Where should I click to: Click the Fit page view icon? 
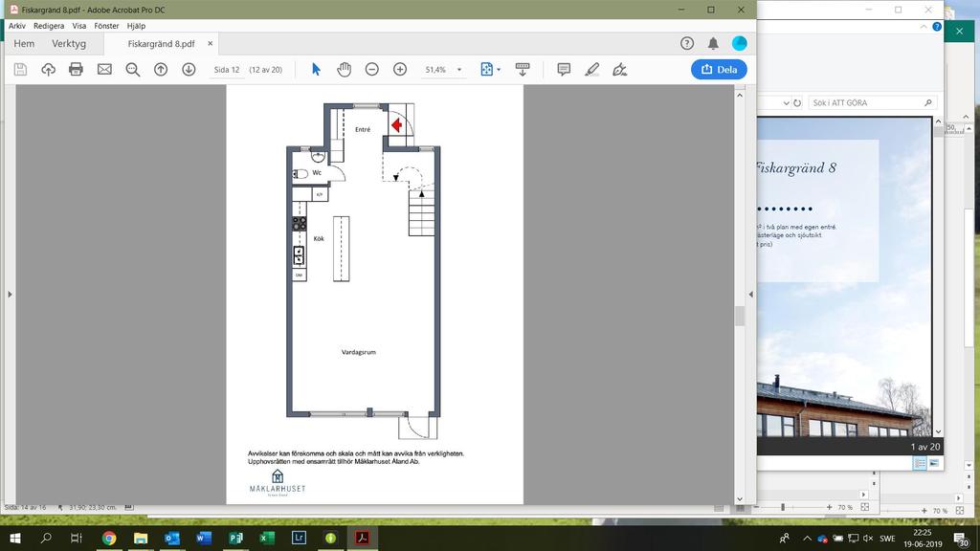[487, 69]
